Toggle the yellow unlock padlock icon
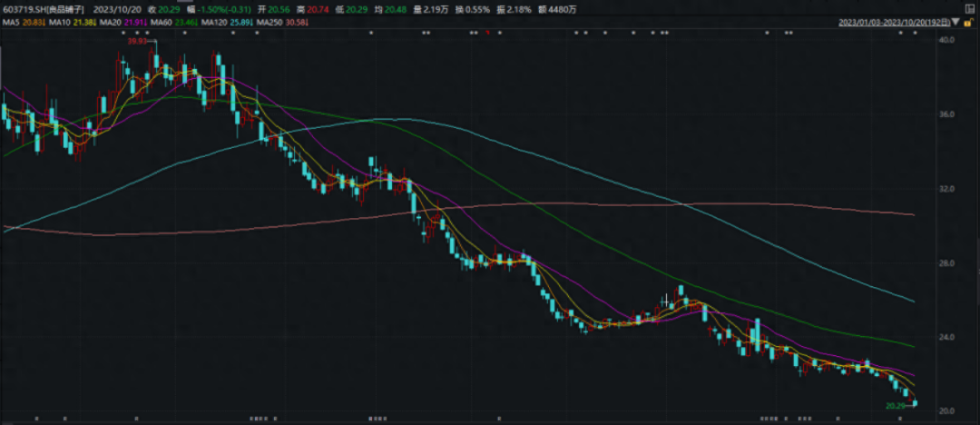Viewport: 980px width, 425px height. 969,22
